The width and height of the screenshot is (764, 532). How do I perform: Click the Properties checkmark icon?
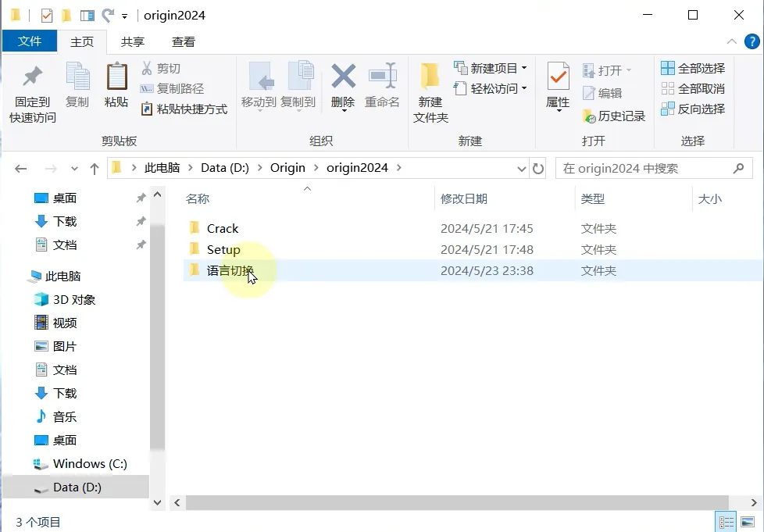(x=559, y=76)
